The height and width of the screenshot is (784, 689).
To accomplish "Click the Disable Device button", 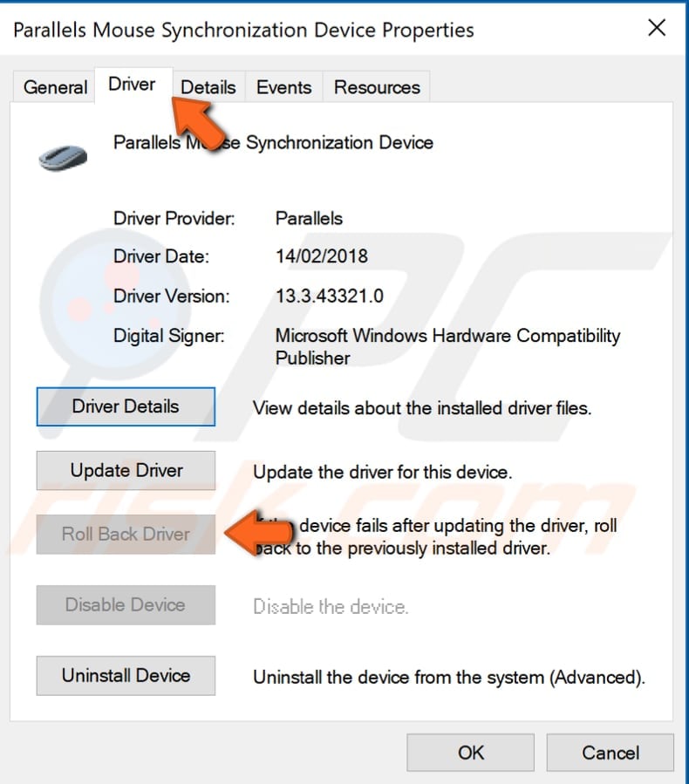I will click(x=126, y=605).
